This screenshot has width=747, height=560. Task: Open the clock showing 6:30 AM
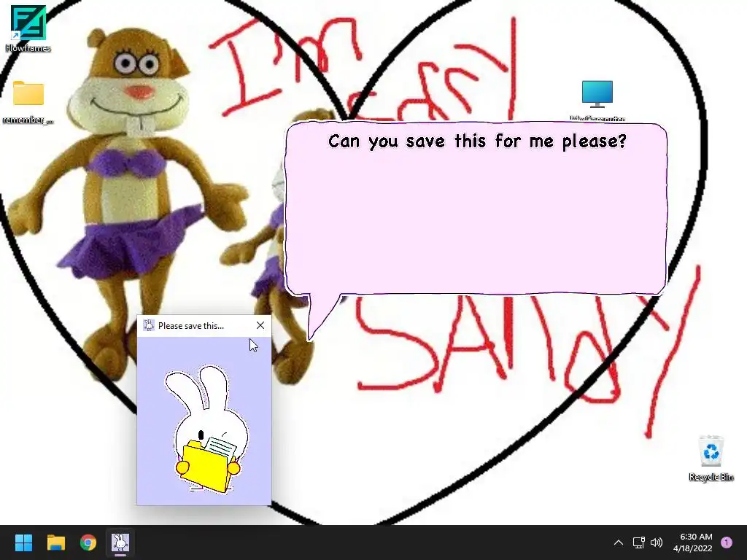[693, 542]
